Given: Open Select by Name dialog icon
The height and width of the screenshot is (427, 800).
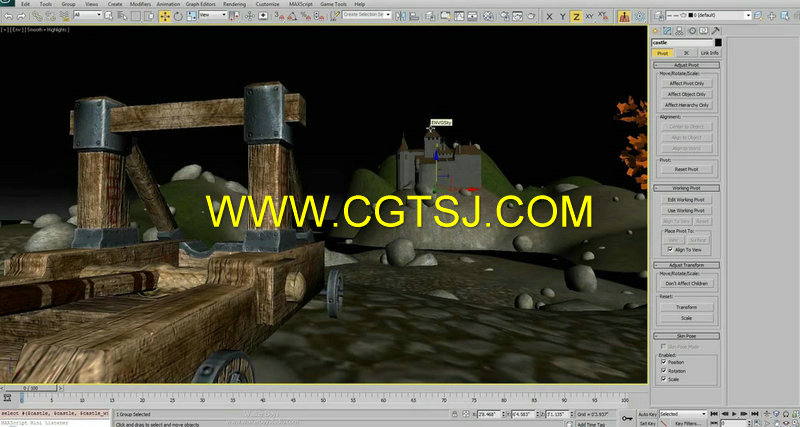Looking at the screenshot, I should 122,16.
